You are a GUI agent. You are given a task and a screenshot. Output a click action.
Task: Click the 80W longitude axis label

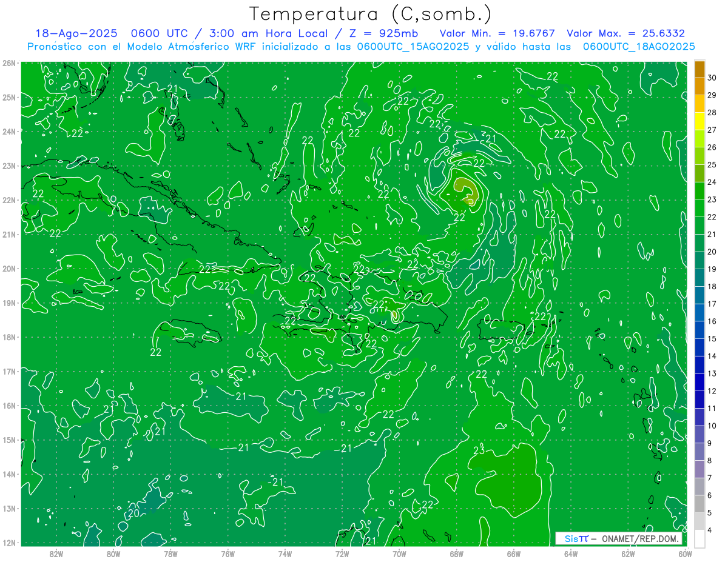pyautogui.click(x=113, y=554)
